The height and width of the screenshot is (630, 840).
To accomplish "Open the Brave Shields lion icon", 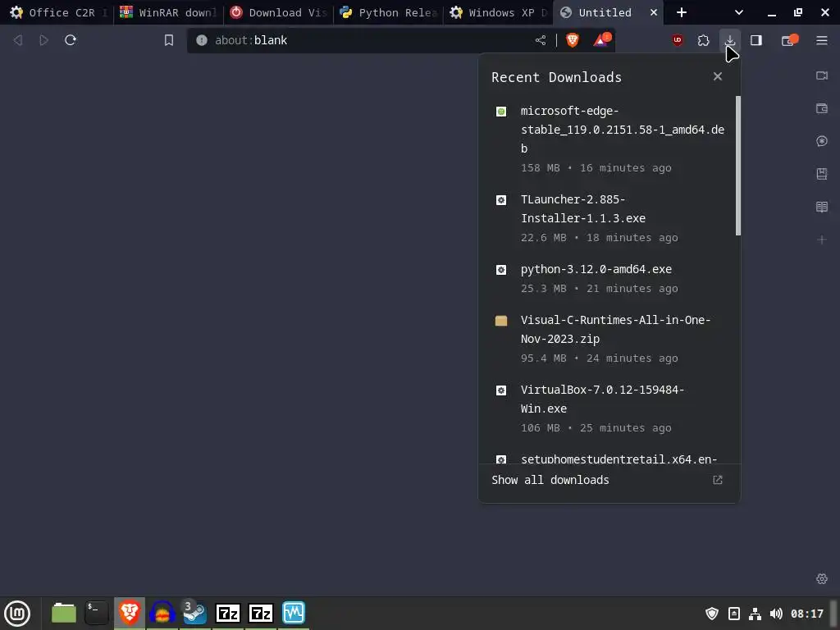I will pos(572,40).
